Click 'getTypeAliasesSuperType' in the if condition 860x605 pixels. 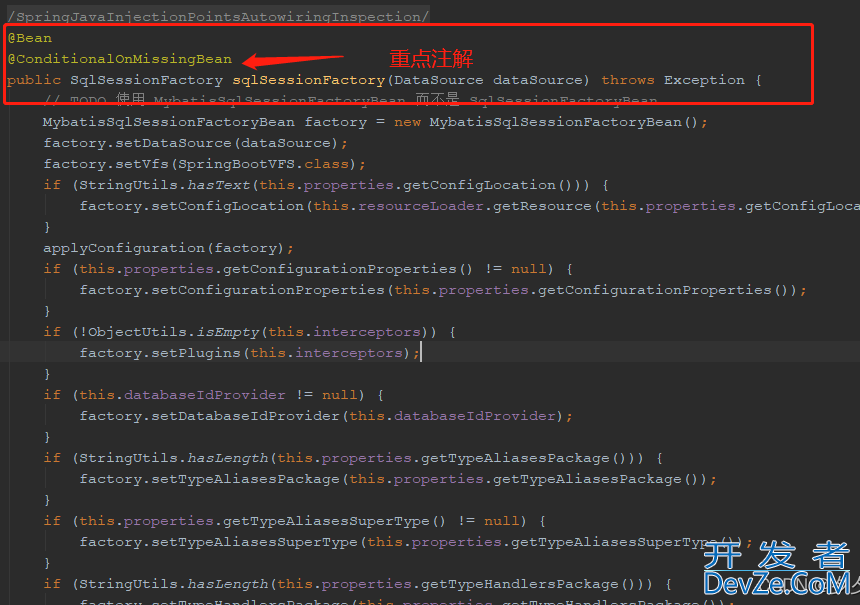[x=326, y=522]
